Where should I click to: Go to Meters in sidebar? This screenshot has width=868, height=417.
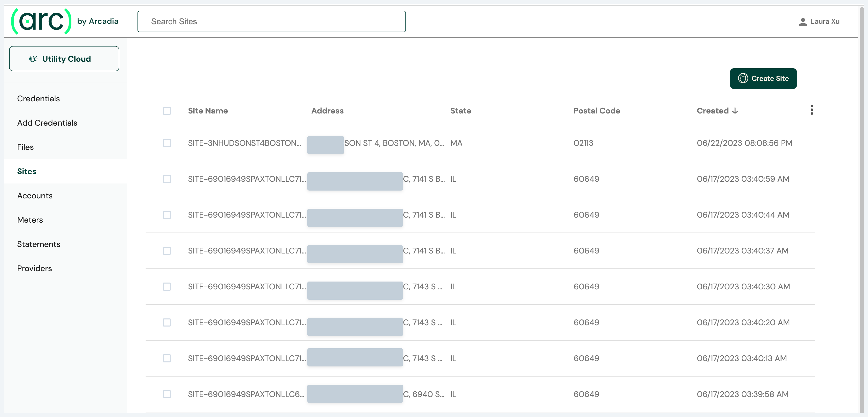pos(30,220)
